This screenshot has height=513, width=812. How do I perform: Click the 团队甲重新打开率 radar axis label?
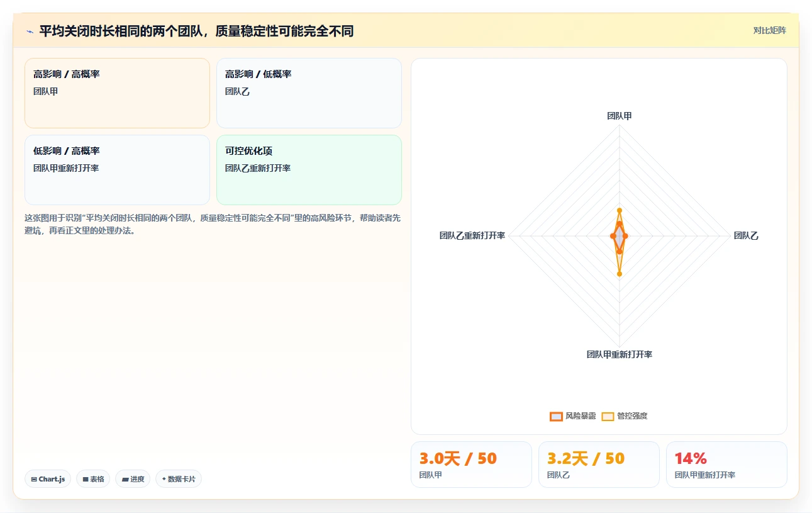(620, 354)
